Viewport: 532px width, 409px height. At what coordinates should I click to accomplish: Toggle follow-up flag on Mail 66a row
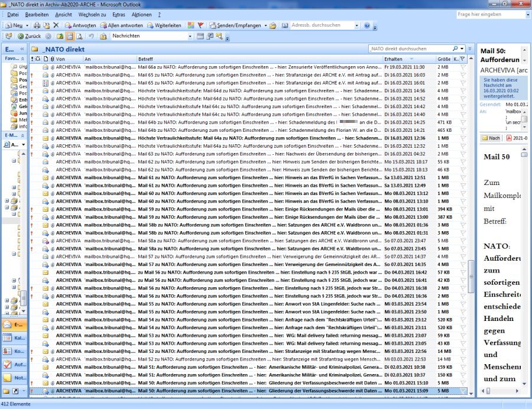click(463, 67)
